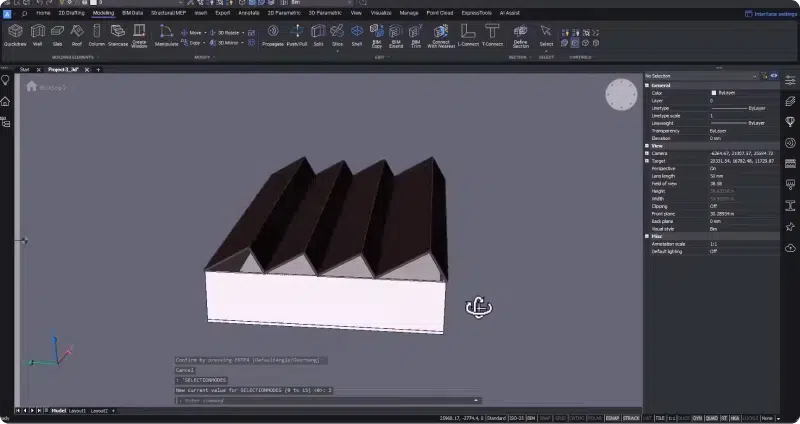Toggle DYN in the status bar
Screen dimensions: 800x424
pos(697,418)
